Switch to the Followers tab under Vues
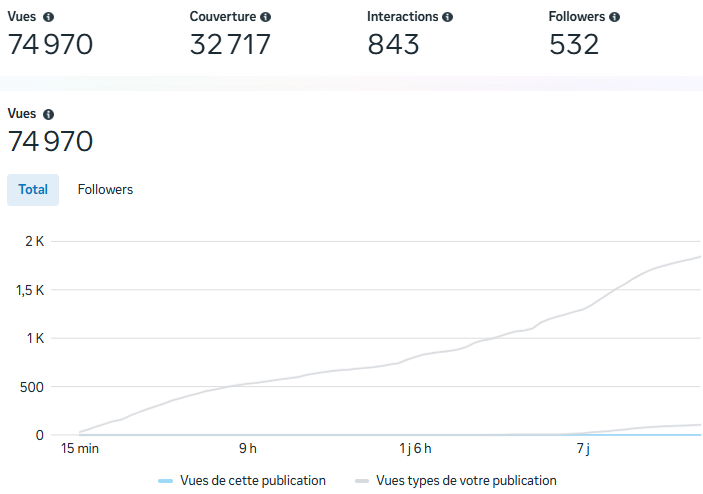Image resolution: width=703 pixels, height=494 pixels. click(x=105, y=189)
